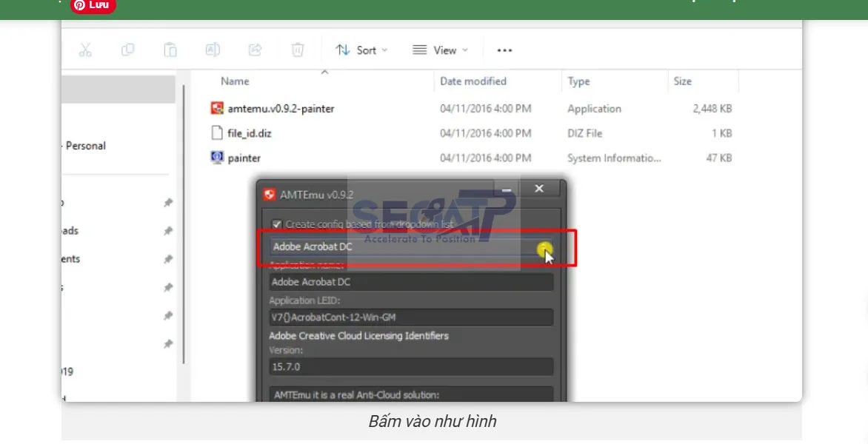Click the amtemu application file icon
Screen dimensions: 868x444
[x=217, y=108]
